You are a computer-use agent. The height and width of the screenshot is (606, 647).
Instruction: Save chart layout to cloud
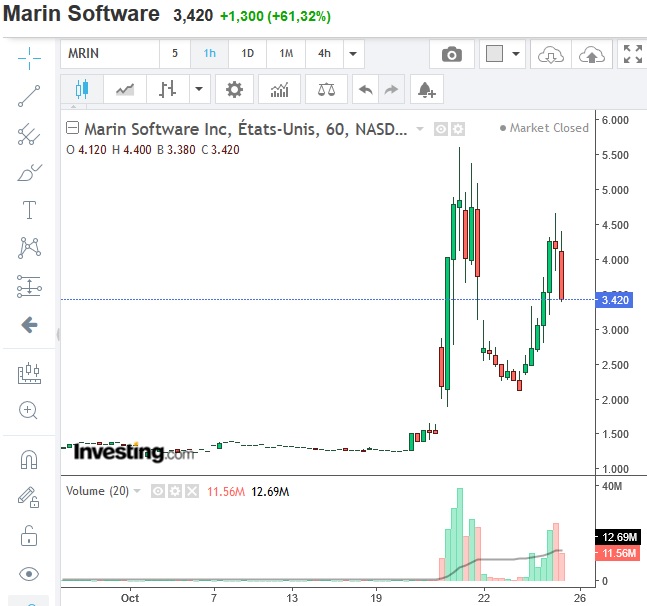[x=592, y=54]
